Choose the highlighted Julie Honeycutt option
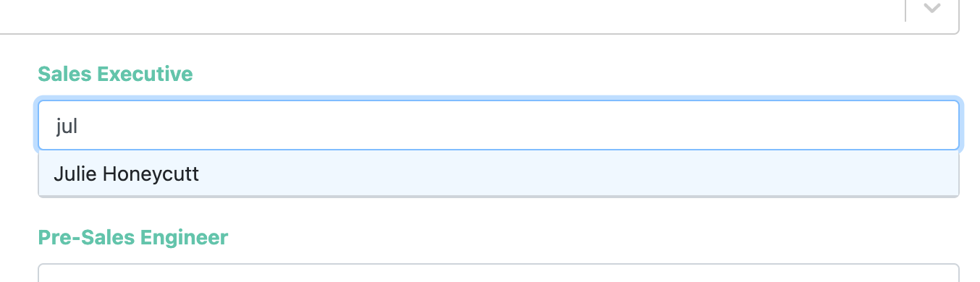The width and height of the screenshot is (980, 282). (498, 174)
